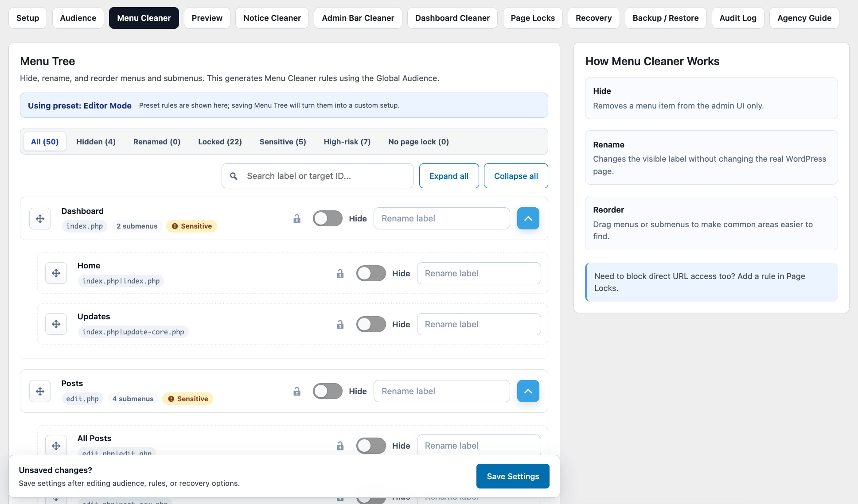858x504 pixels.
Task: Collapse the Posts menu chevron
Action: 528,391
